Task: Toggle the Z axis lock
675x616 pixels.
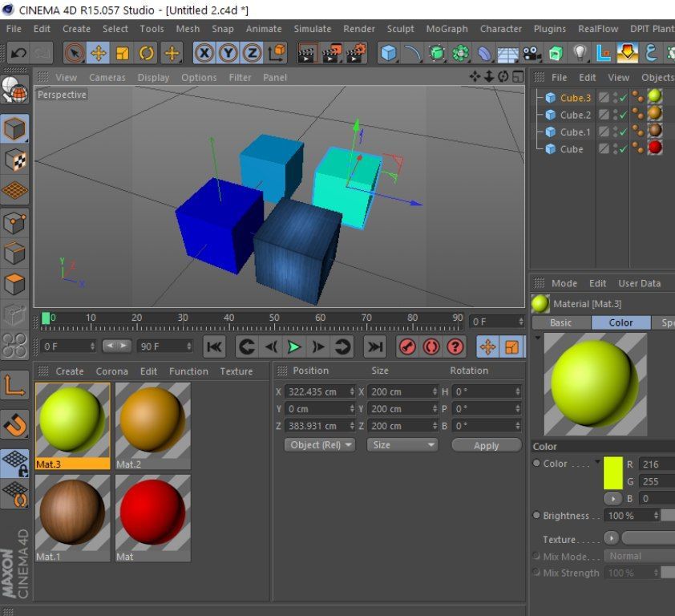Action: 253,53
